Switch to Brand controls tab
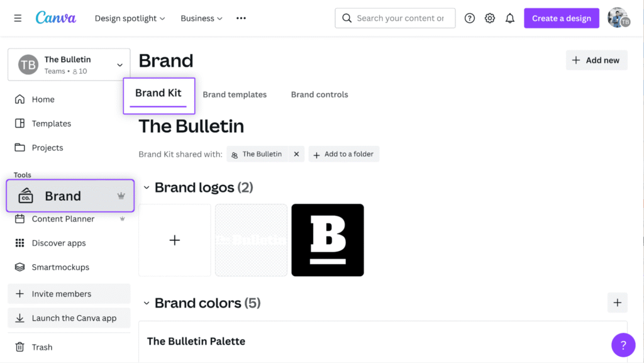 (319, 94)
